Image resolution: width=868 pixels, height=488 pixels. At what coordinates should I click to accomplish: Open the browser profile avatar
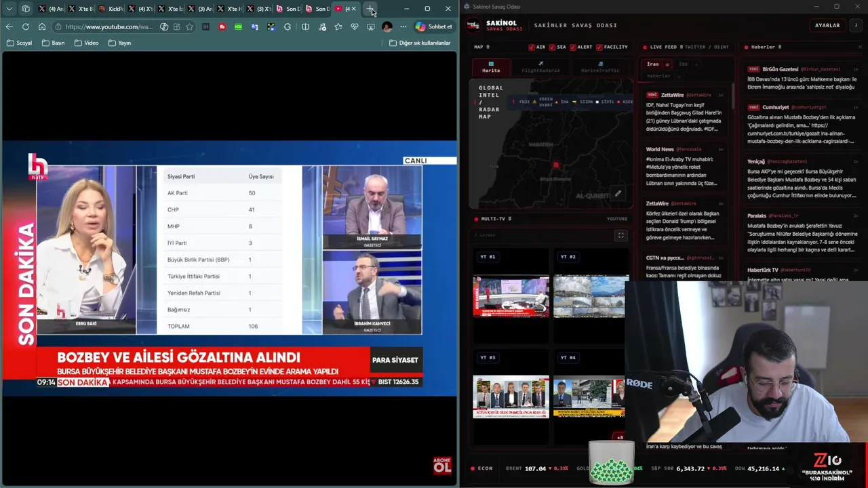coord(387,26)
